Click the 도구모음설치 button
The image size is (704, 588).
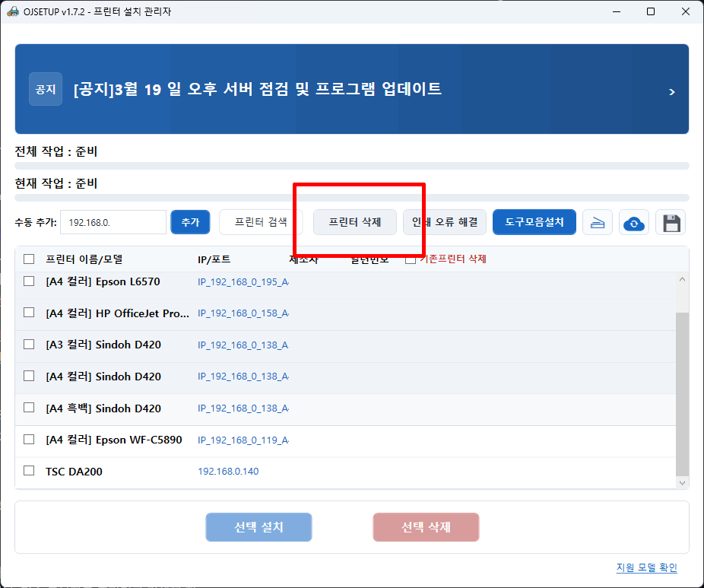pos(534,222)
